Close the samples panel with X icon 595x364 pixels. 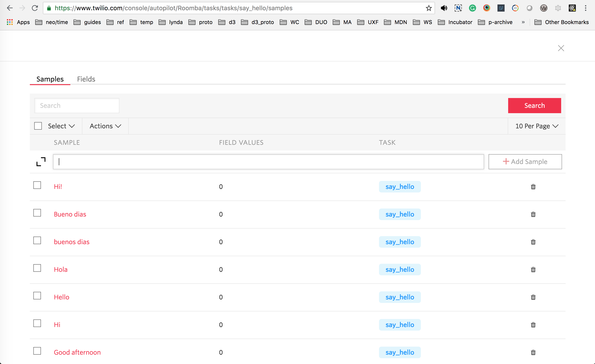click(561, 48)
